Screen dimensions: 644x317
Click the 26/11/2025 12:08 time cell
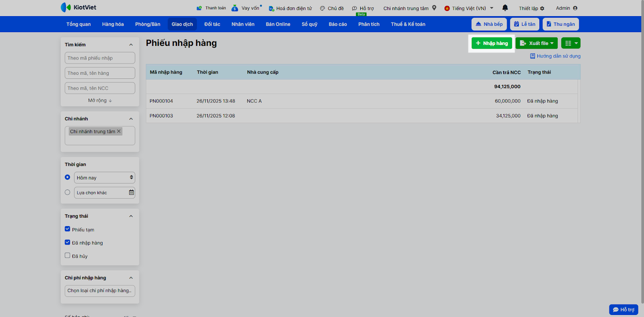[x=216, y=116]
